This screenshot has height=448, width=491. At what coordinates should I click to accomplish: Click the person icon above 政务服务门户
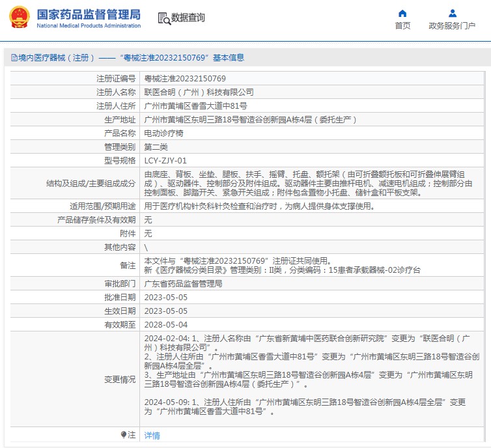pos(452,13)
